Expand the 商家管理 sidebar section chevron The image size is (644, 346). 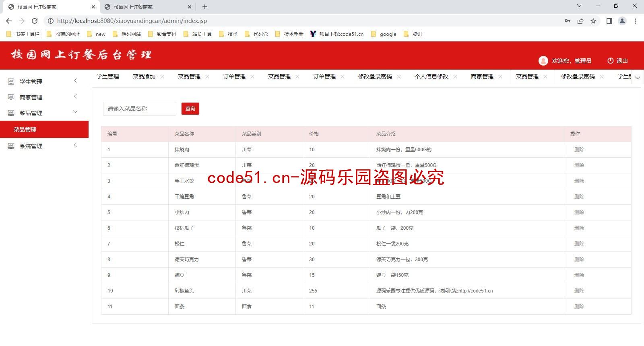tap(75, 97)
